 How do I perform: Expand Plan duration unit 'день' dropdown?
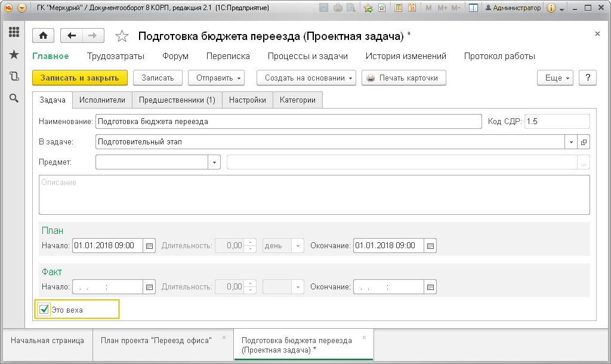click(x=298, y=246)
